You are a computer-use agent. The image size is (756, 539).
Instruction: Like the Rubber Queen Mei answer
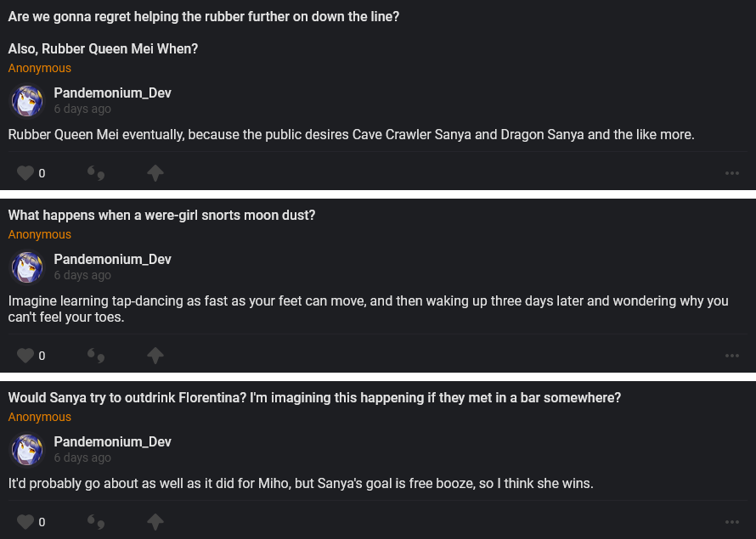[x=25, y=173]
